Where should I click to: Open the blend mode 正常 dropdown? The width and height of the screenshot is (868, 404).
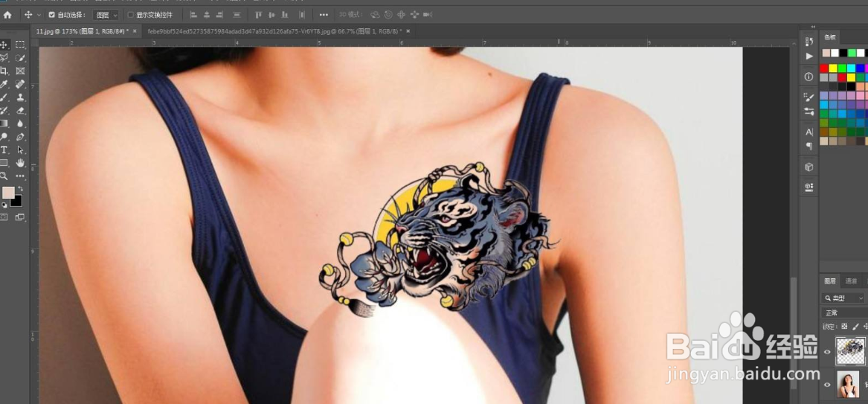(843, 312)
